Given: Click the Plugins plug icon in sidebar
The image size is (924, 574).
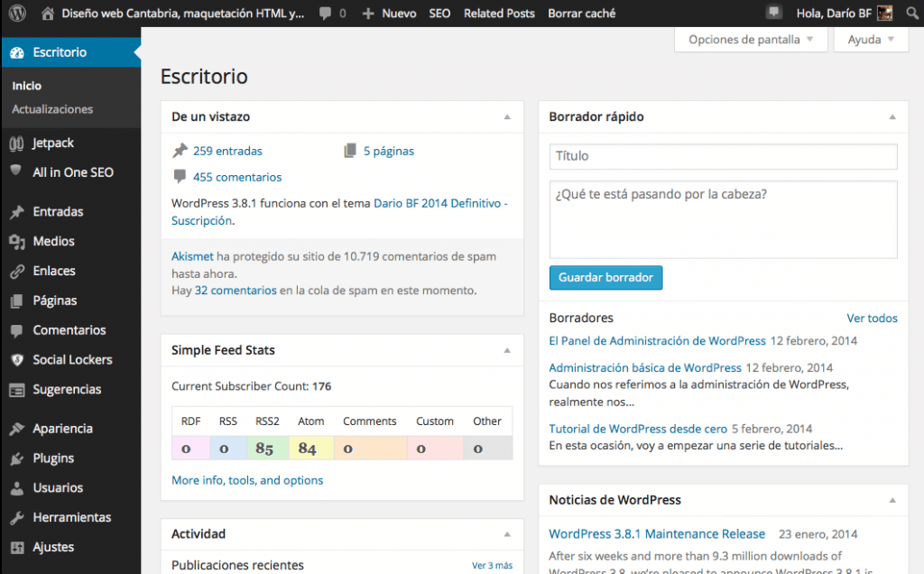Looking at the screenshot, I should click(16, 458).
